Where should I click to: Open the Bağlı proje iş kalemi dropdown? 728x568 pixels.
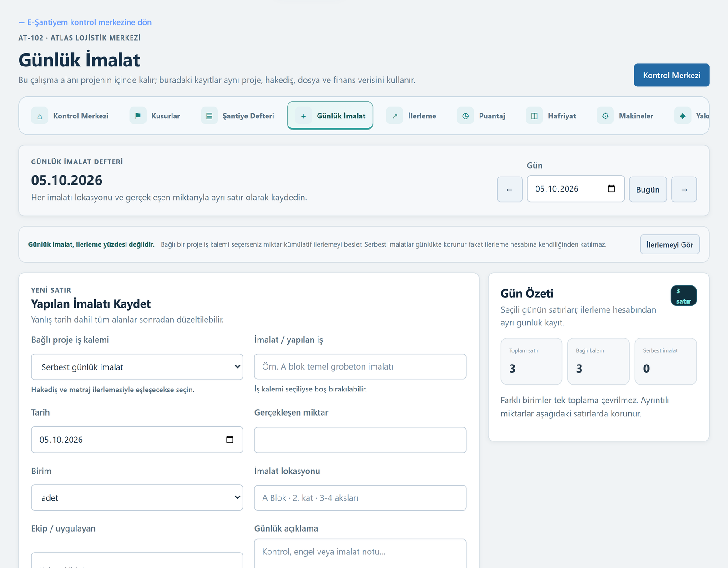tap(137, 367)
